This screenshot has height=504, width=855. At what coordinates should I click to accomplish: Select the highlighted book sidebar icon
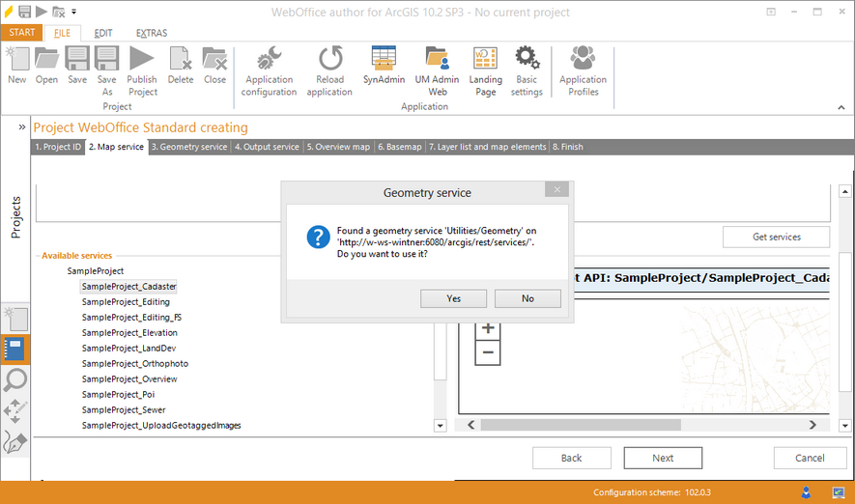14,349
